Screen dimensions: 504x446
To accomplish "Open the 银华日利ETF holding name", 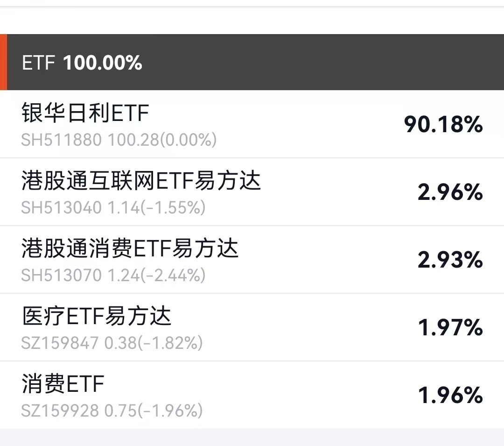I will (85, 113).
